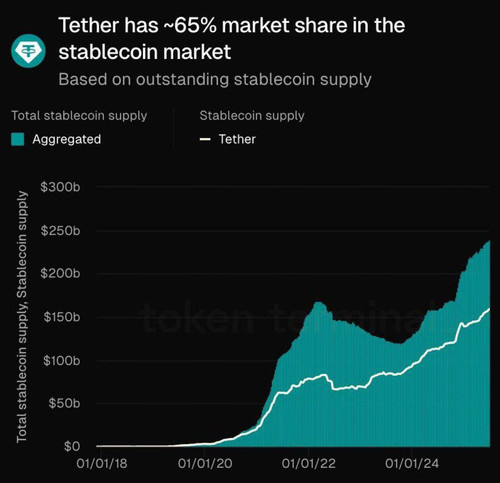The width and height of the screenshot is (500, 483).
Task: Click the $250b y-axis label
Action: click(60, 231)
